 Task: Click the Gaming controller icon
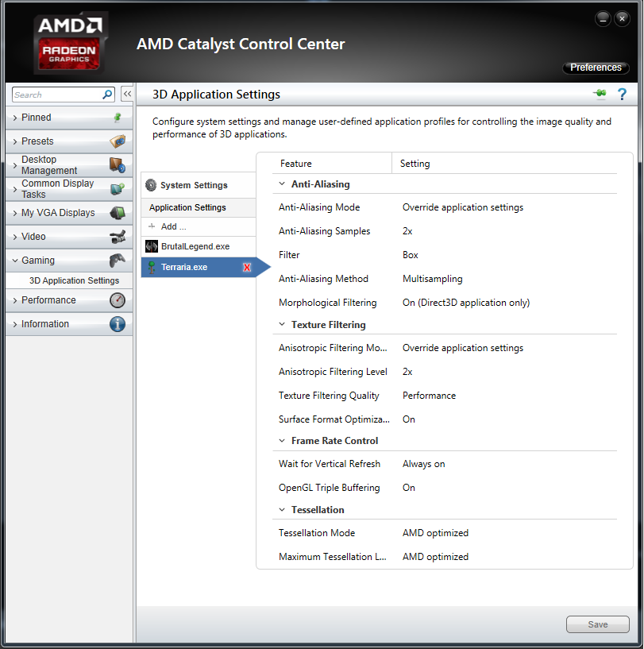point(118,261)
